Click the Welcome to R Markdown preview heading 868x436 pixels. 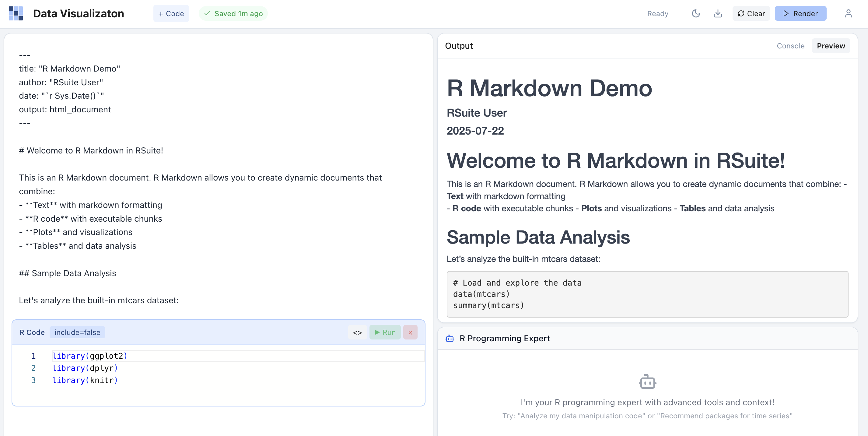(x=616, y=160)
